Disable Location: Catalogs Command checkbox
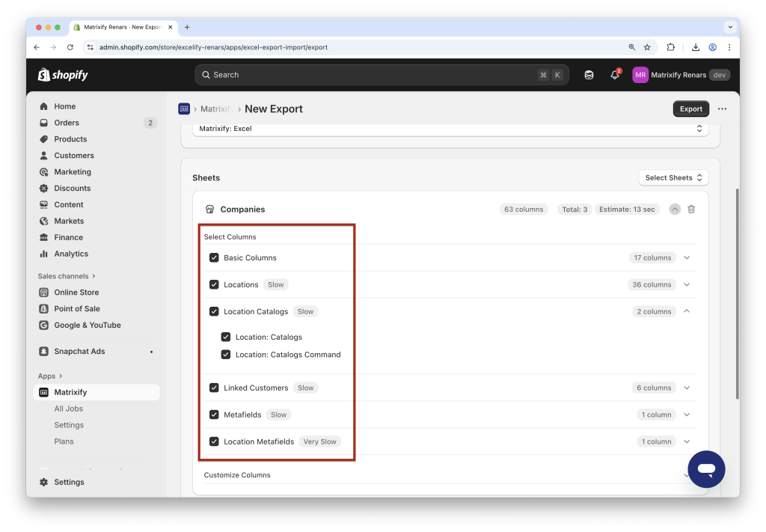766x532 pixels. coord(226,354)
